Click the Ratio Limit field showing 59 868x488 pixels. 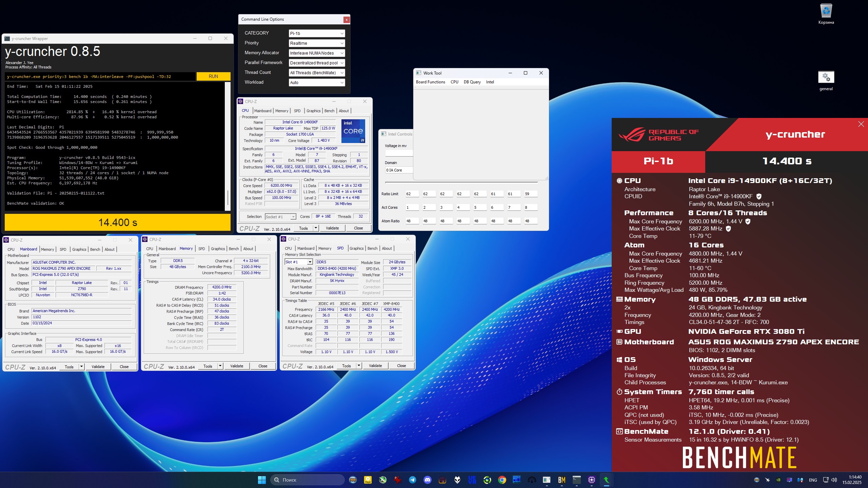531,194
